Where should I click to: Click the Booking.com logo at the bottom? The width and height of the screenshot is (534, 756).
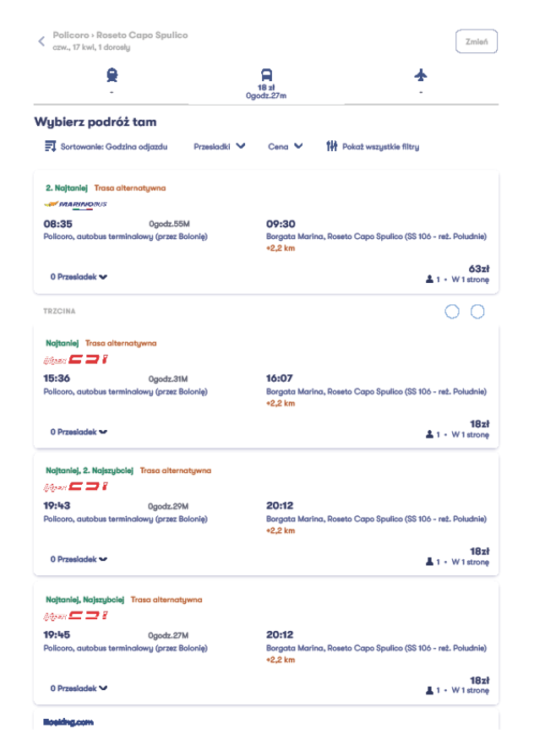tap(68, 722)
